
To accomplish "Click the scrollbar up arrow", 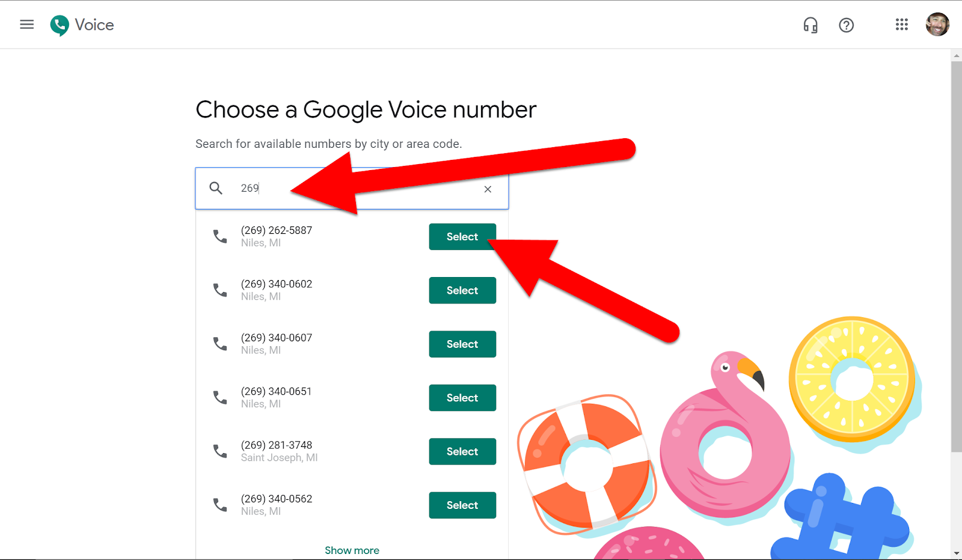I will pos(956,55).
